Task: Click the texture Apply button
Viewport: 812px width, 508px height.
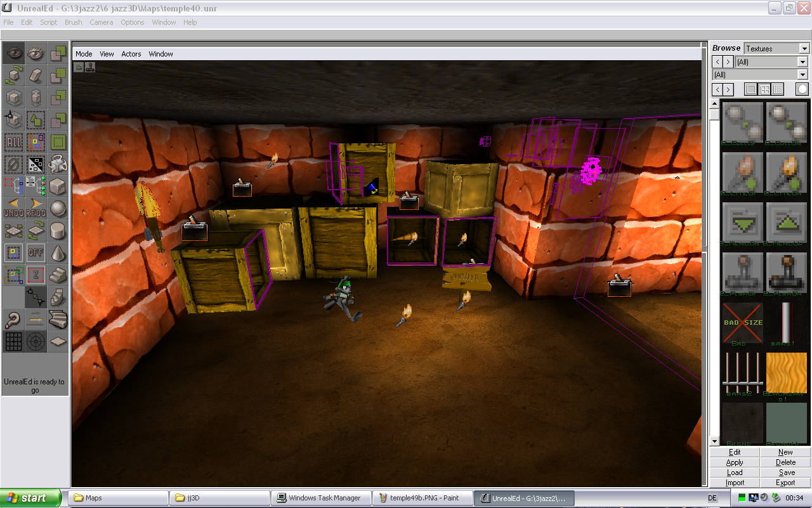Action: click(735, 462)
